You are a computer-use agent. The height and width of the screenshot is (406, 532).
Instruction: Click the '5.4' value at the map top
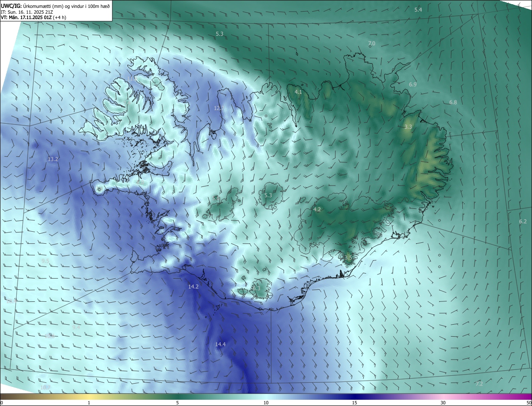[418, 10]
